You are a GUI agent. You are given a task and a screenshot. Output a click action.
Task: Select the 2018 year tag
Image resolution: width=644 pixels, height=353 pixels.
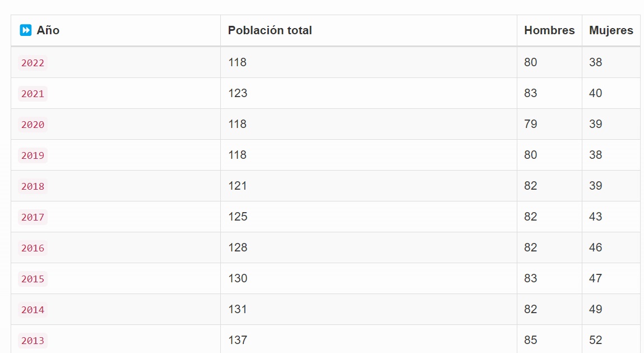(33, 186)
